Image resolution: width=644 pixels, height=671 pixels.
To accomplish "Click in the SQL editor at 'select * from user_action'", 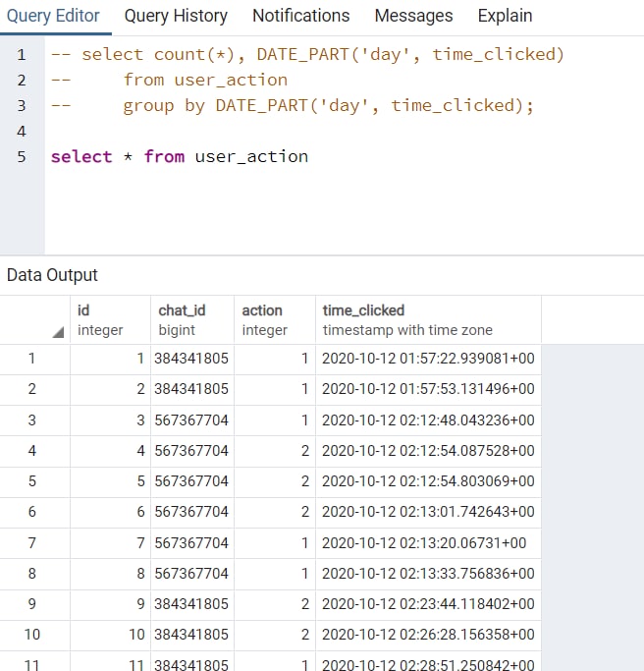I will point(180,156).
